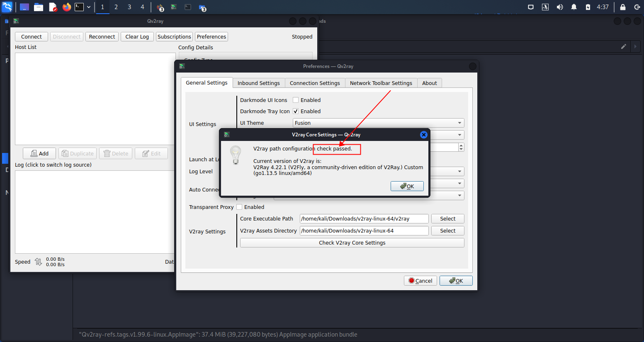Select the terminal window taskbar button
This screenshot has height=342, width=644.
click(x=188, y=7)
